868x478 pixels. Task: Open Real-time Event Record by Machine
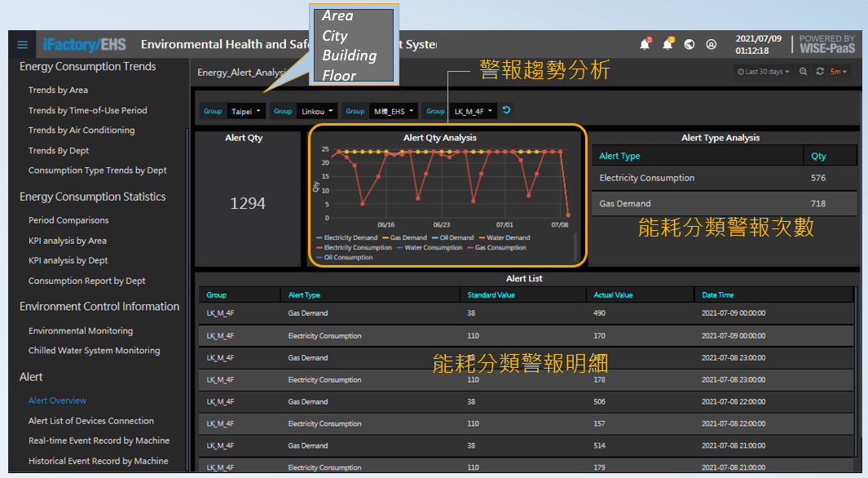coord(99,441)
